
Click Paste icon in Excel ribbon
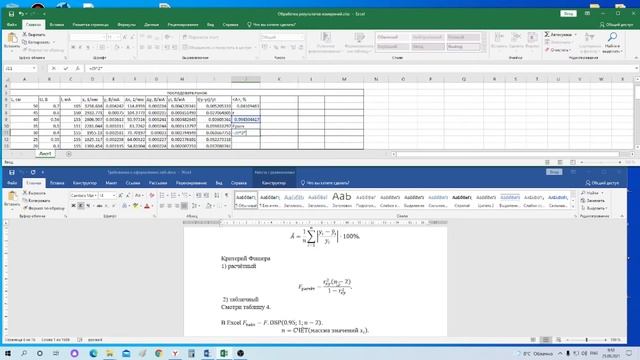[x=12, y=39]
